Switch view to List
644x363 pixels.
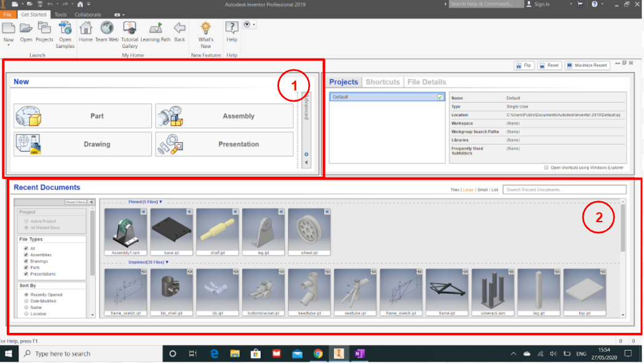click(x=495, y=189)
